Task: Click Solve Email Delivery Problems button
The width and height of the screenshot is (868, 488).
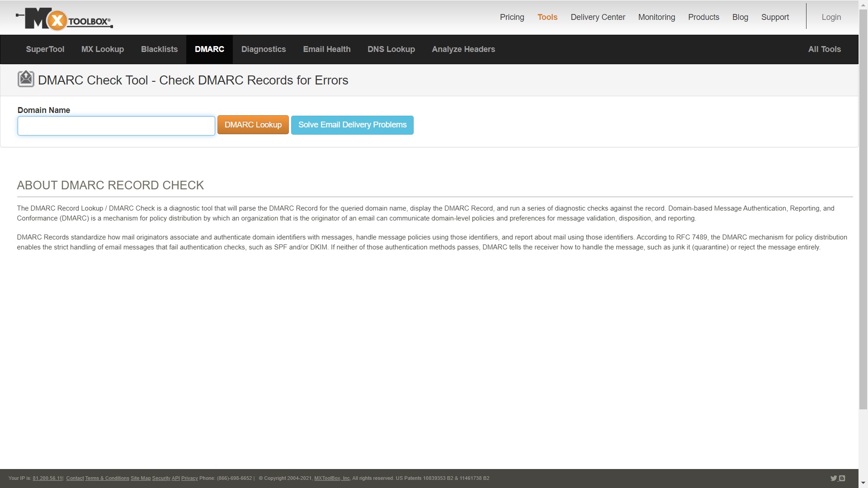Action: (x=352, y=125)
